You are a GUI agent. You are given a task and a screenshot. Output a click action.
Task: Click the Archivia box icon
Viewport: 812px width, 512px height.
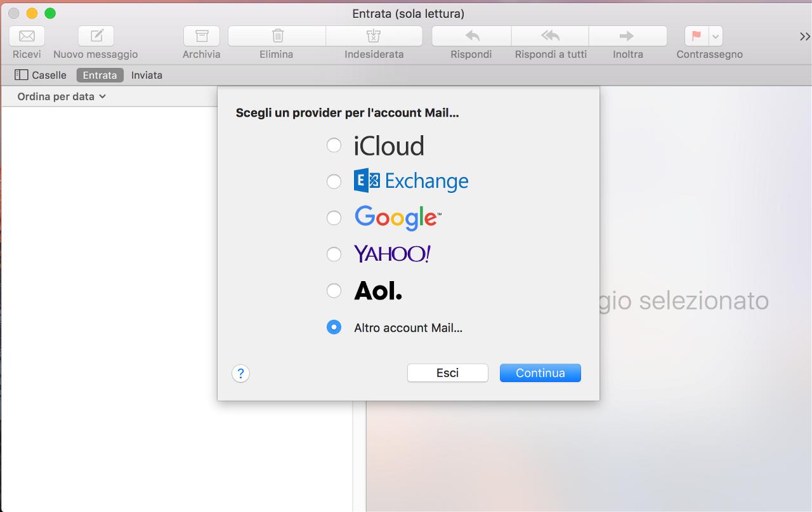point(201,36)
